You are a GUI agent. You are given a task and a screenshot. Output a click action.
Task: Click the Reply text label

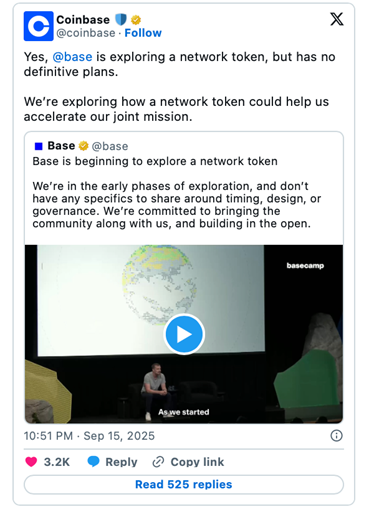pos(121,462)
